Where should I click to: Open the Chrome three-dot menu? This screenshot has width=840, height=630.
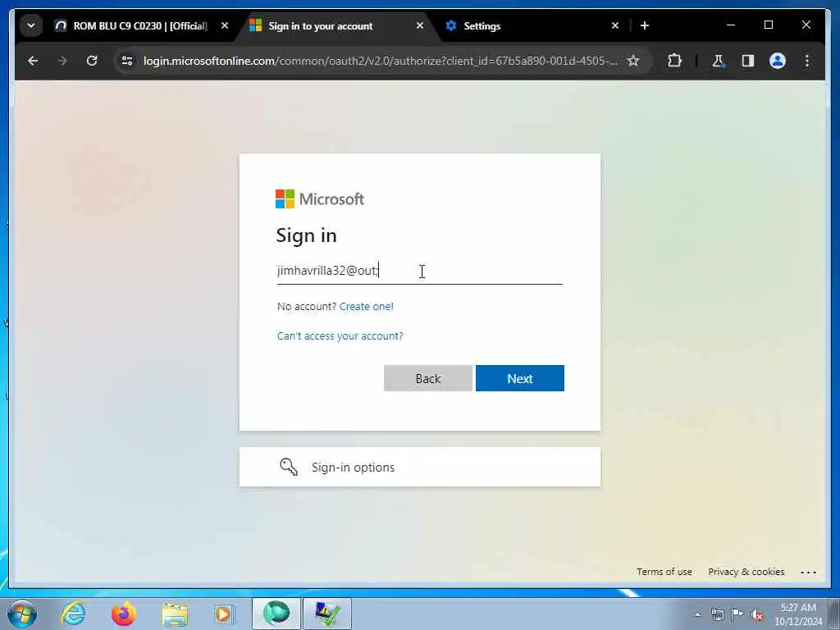(x=807, y=61)
